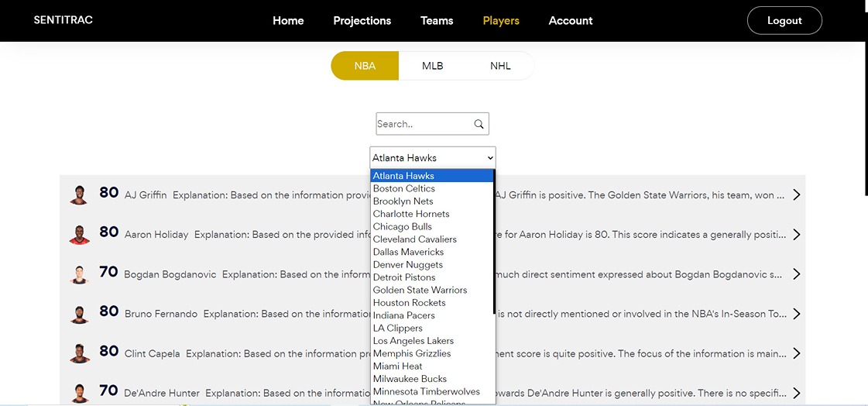Image resolution: width=868 pixels, height=406 pixels.
Task: Go to the Home nav item
Action: 288,20
